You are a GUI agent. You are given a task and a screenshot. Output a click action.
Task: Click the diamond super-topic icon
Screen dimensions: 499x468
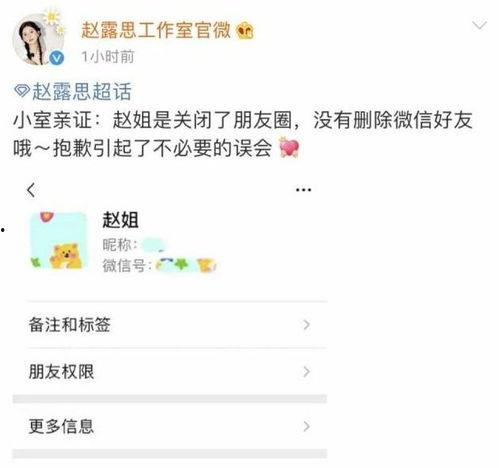point(22,90)
